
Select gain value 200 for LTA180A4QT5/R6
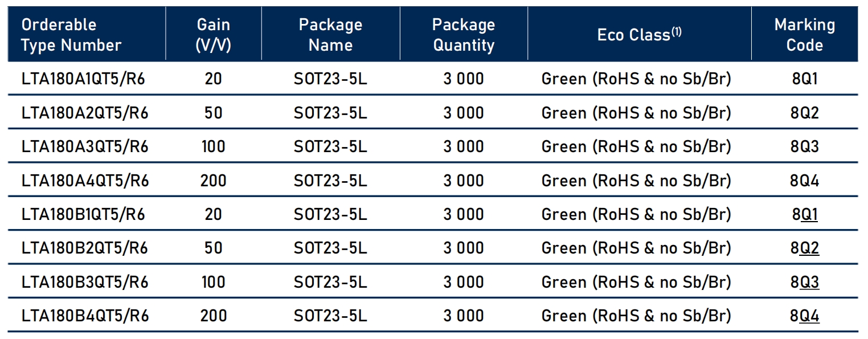point(213,181)
